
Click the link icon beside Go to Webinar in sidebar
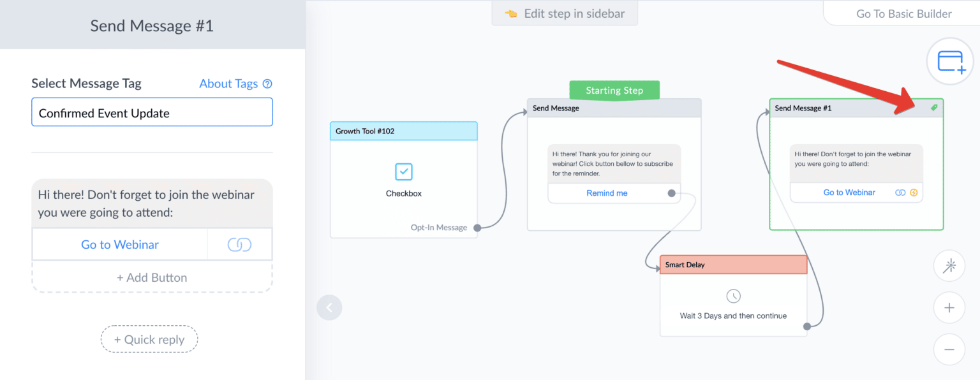(239, 244)
